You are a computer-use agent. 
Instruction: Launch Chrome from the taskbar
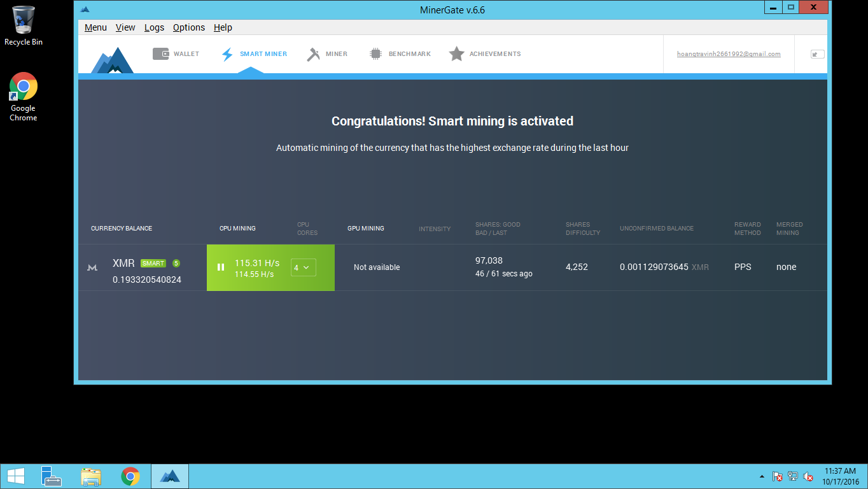tap(130, 476)
